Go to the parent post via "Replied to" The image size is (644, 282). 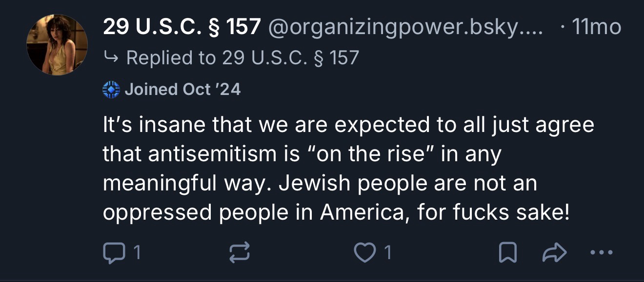(x=242, y=58)
